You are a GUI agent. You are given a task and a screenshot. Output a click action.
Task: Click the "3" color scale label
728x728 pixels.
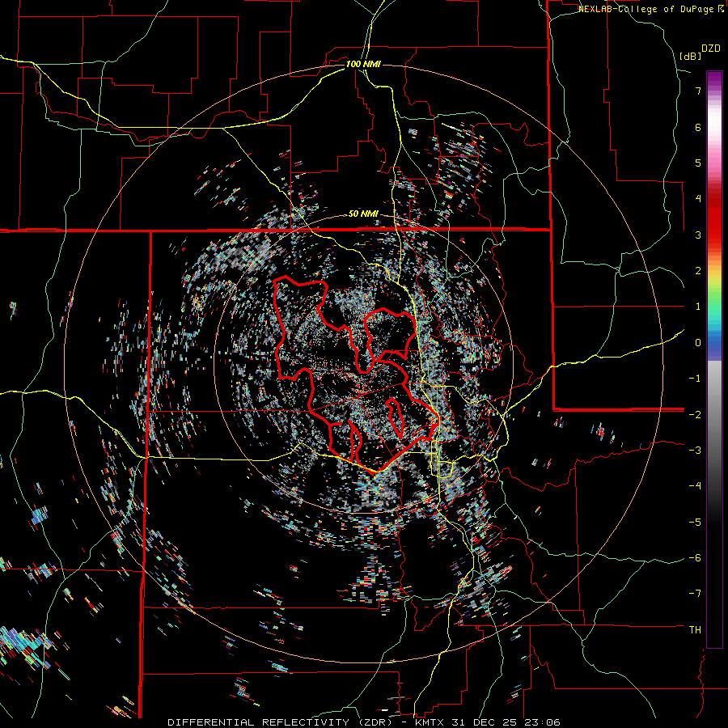click(698, 235)
